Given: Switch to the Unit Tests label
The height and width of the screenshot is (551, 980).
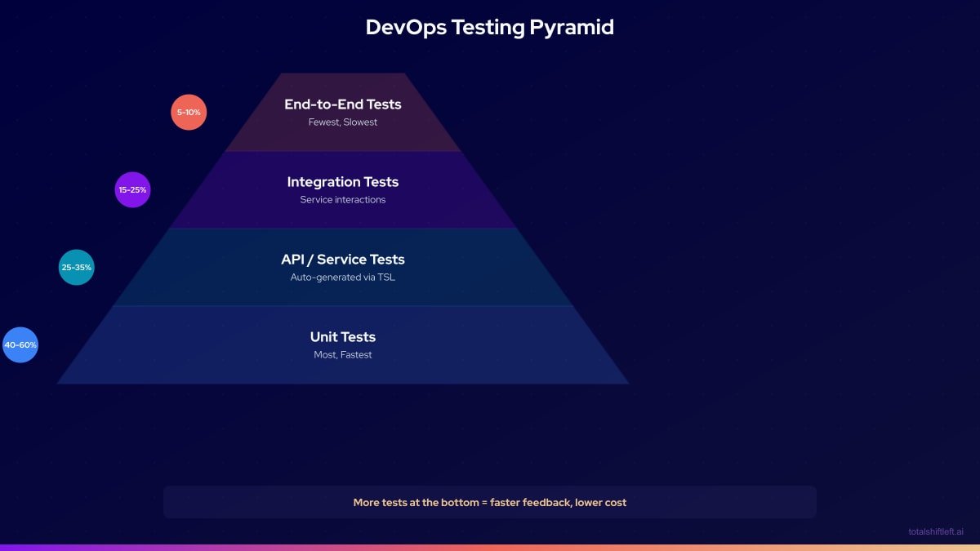Looking at the screenshot, I should coord(342,336).
